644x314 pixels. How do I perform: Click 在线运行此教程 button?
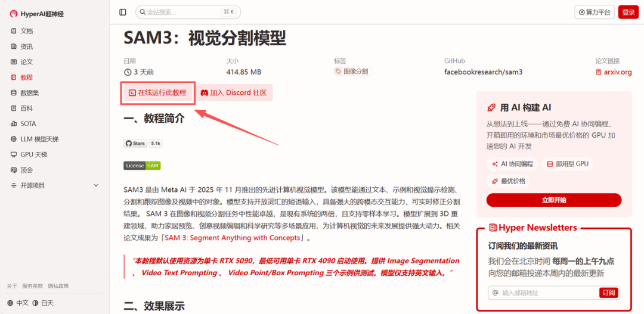coord(157,93)
